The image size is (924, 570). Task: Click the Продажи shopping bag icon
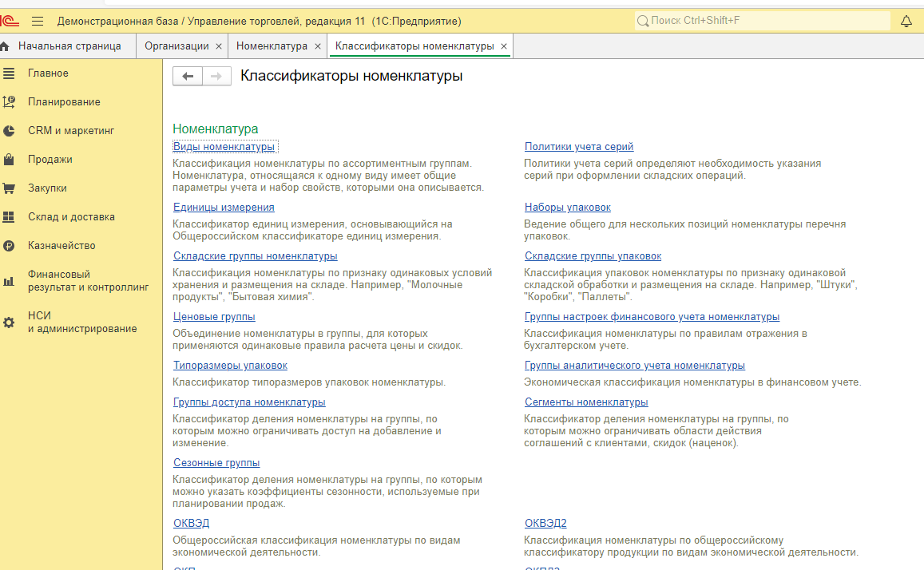tap(9, 160)
